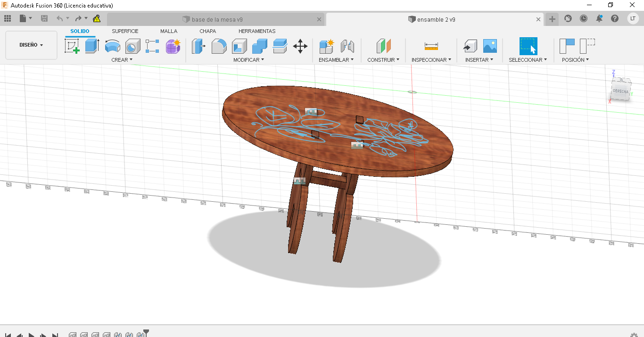The image size is (644, 337).
Task: Select the Rectangular Pattern tool
Action: 152,46
